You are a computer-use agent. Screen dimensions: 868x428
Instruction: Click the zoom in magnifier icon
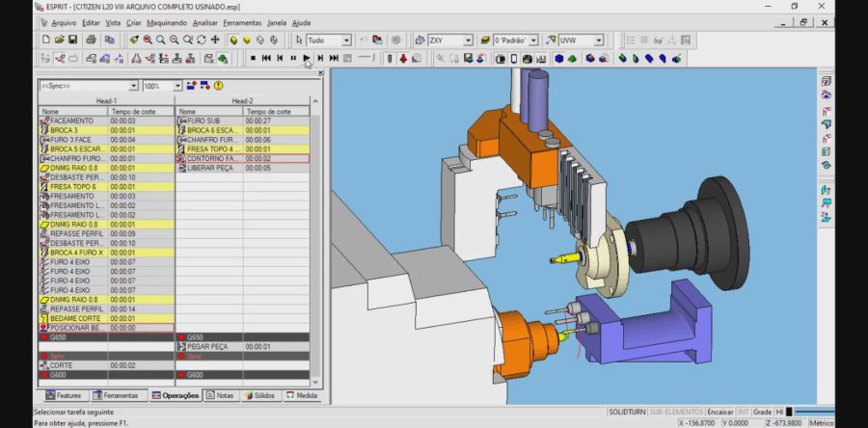click(160, 40)
